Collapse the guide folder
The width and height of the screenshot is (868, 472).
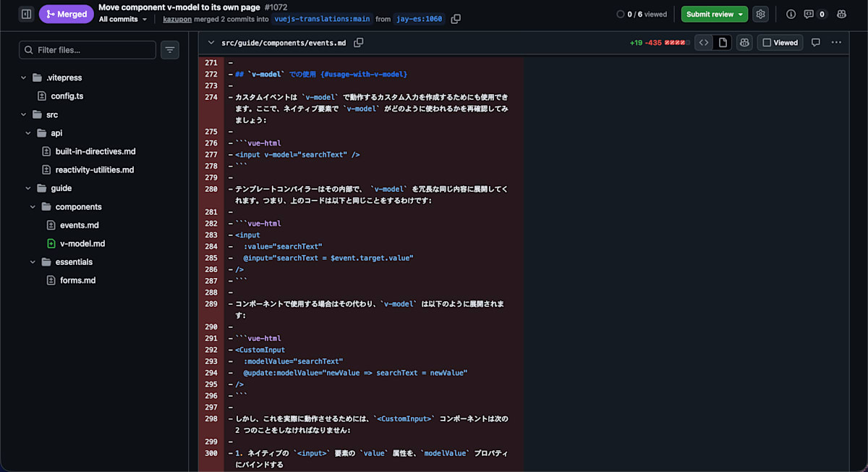28,188
